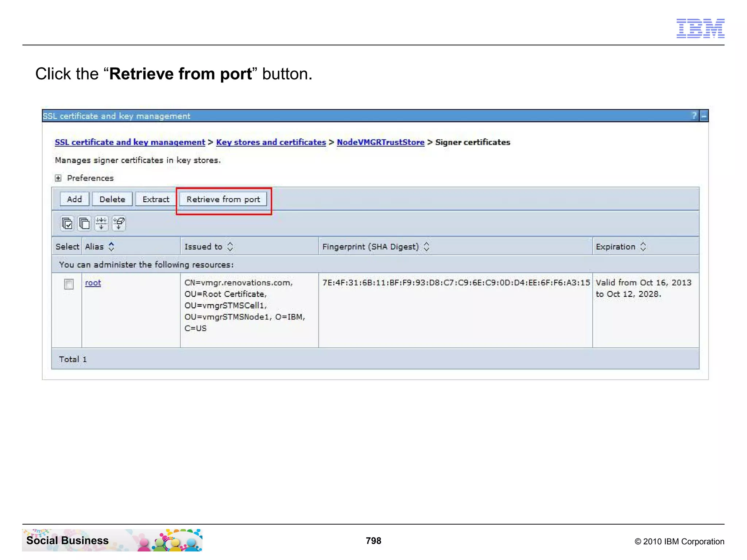Sort by the Issued to column arrows
Viewport: 747px width, 560px height.
click(x=230, y=246)
